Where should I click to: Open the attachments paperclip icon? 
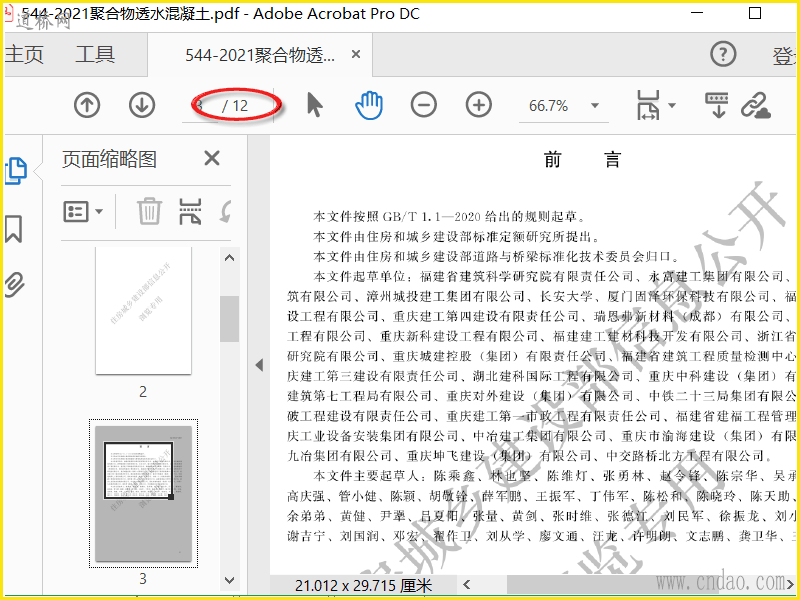click(x=15, y=284)
